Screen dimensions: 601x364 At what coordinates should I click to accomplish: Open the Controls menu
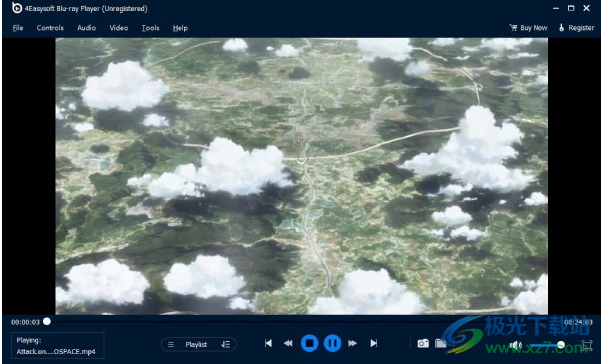click(x=50, y=28)
